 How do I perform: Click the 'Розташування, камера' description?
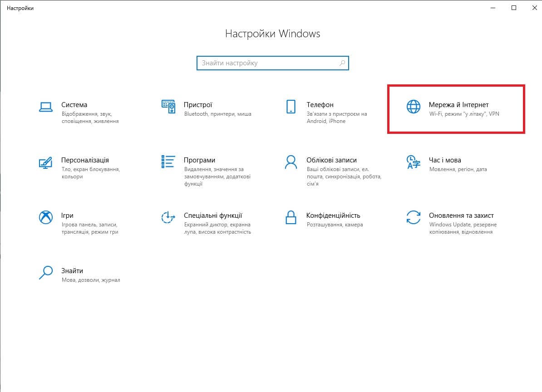(335, 225)
